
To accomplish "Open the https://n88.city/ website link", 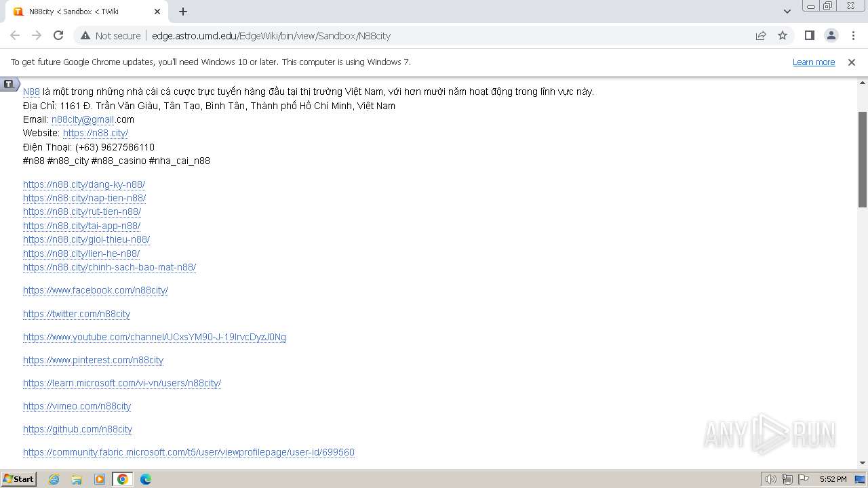I will pos(96,133).
